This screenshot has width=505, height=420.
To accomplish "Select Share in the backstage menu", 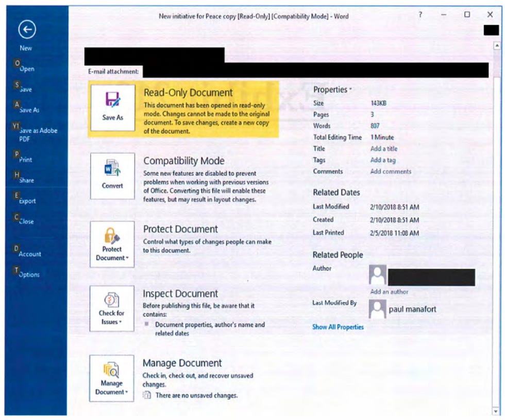I will pyautogui.click(x=26, y=181).
